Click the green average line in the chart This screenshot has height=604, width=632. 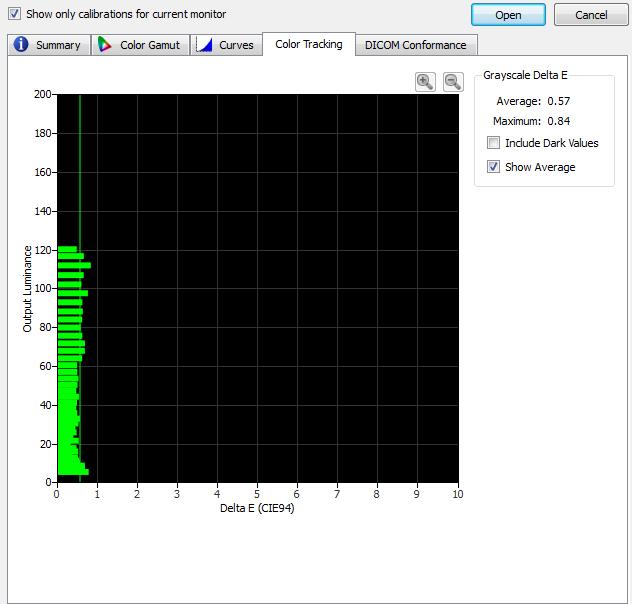80,169
